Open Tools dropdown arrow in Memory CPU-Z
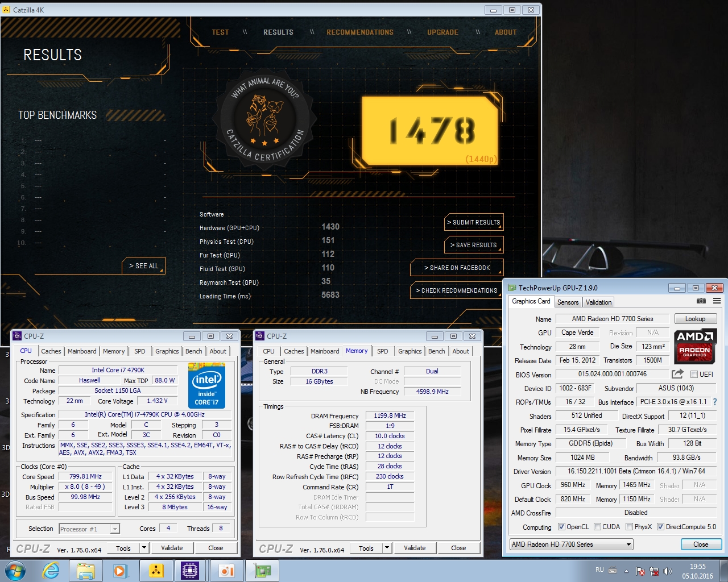 point(387,548)
